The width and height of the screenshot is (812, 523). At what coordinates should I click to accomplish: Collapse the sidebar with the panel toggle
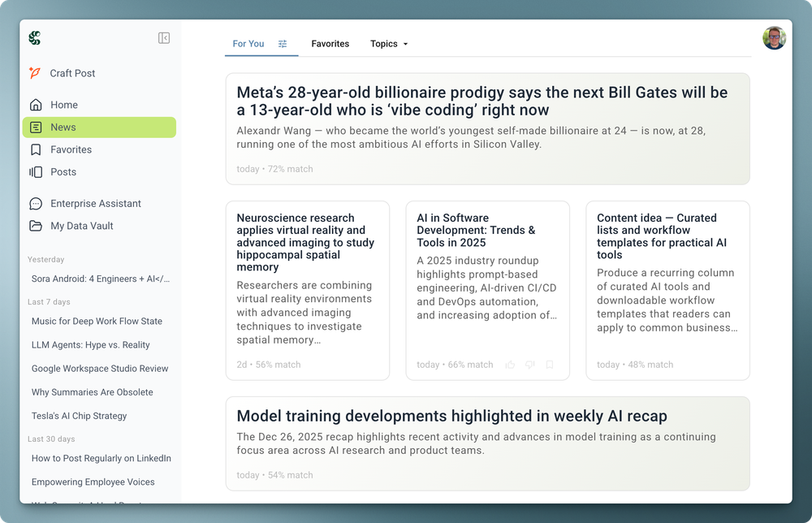[164, 37]
